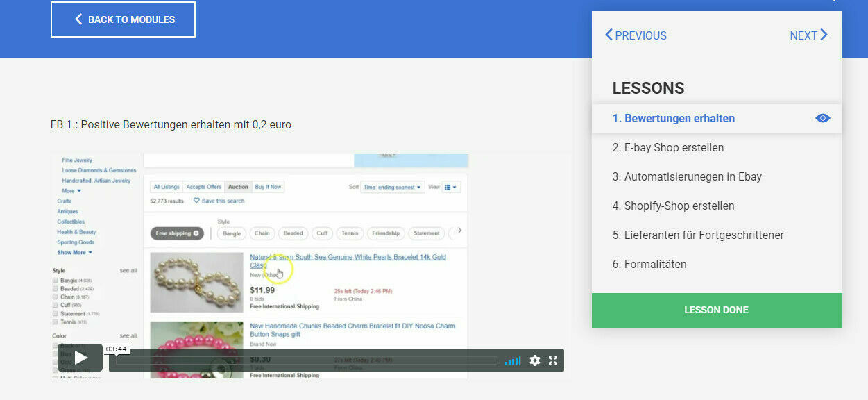The width and height of the screenshot is (868, 400).
Task: Open the Handmade Chunks Beaded Charm Bracelet listing
Action: tap(352, 330)
